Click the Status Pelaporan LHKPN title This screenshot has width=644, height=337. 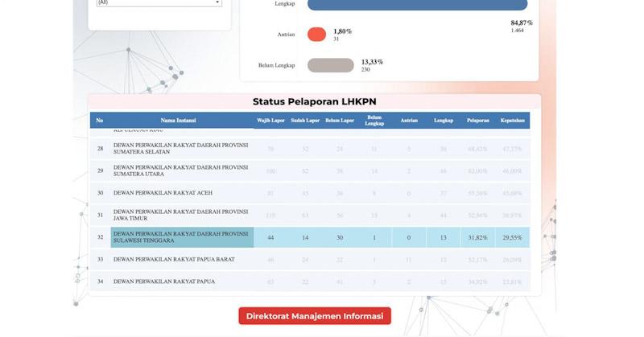[x=314, y=102]
